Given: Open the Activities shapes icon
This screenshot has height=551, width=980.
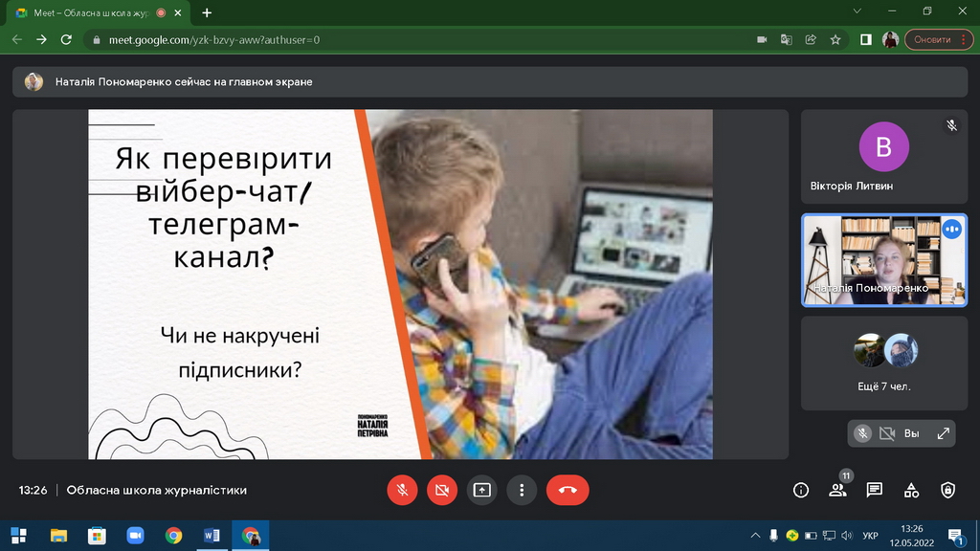Looking at the screenshot, I should point(911,490).
